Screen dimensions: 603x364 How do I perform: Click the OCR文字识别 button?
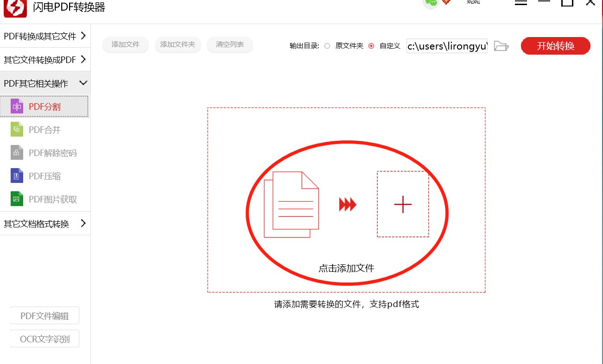(x=44, y=339)
